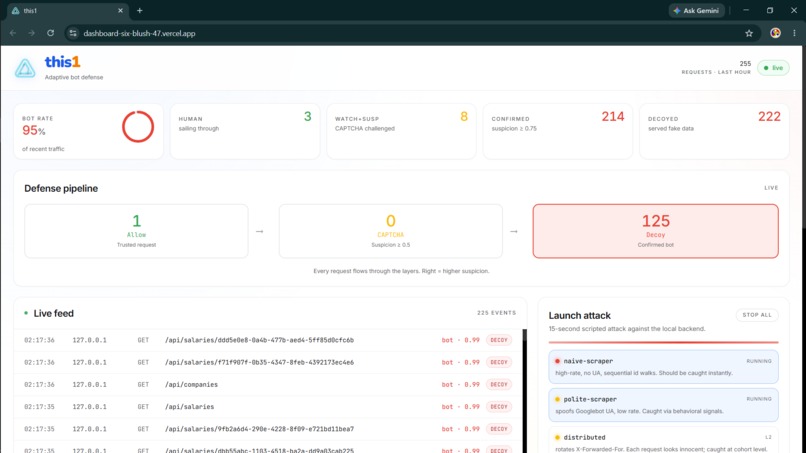This screenshot has height=453, width=806.
Task: Open the Chrome profile avatar
Action: (x=775, y=33)
